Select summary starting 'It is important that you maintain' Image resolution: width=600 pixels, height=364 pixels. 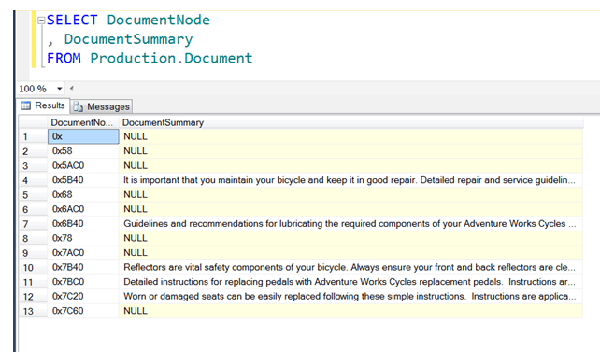point(350,180)
